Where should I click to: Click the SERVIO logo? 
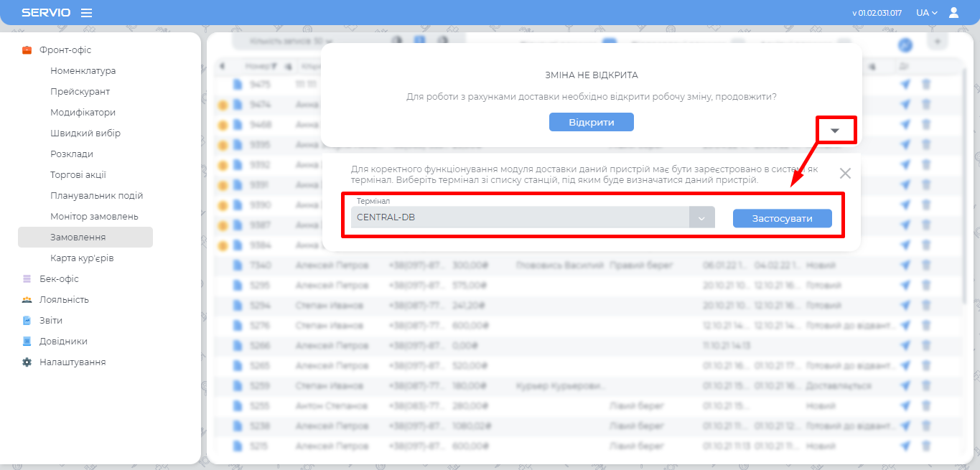point(46,13)
